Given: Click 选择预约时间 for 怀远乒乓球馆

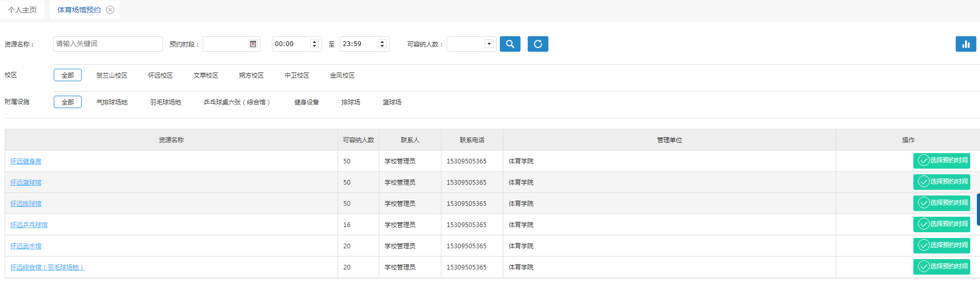Looking at the screenshot, I should [941, 224].
